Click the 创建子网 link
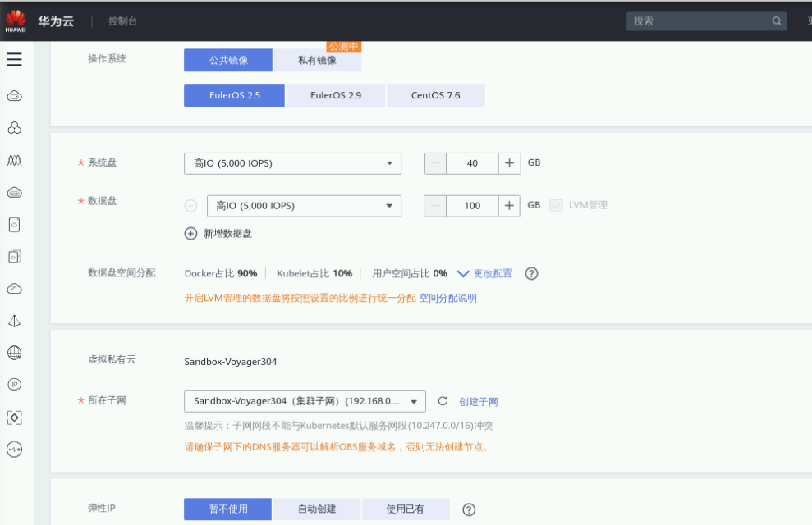Screen dimensions: 812x525 pyautogui.click(x=479, y=402)
